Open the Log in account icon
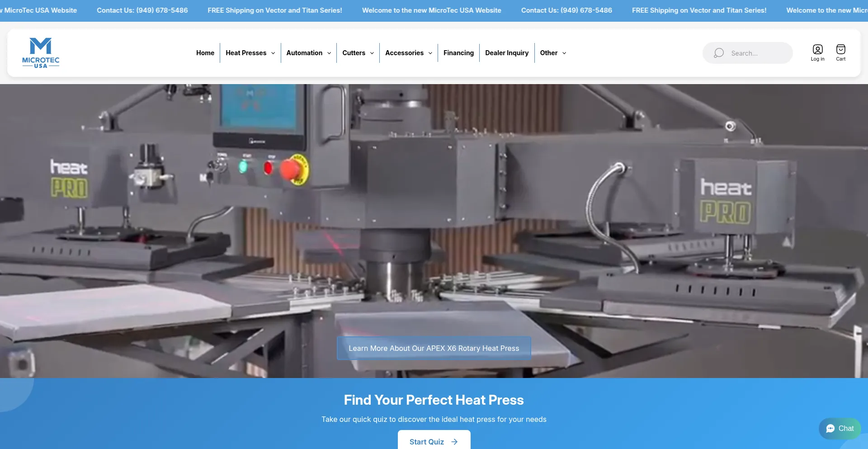Screen dimensions: 868x449 pyautogui.click(x=817, y=49)
